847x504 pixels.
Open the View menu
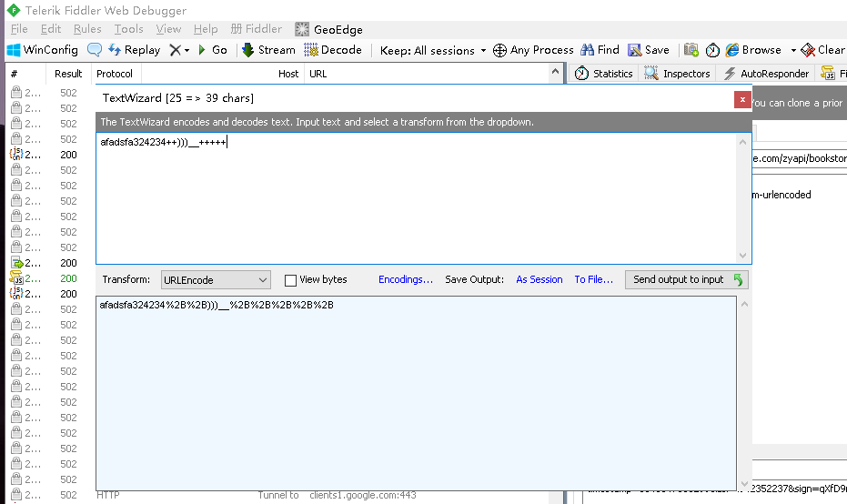click(x=168, y=29)
